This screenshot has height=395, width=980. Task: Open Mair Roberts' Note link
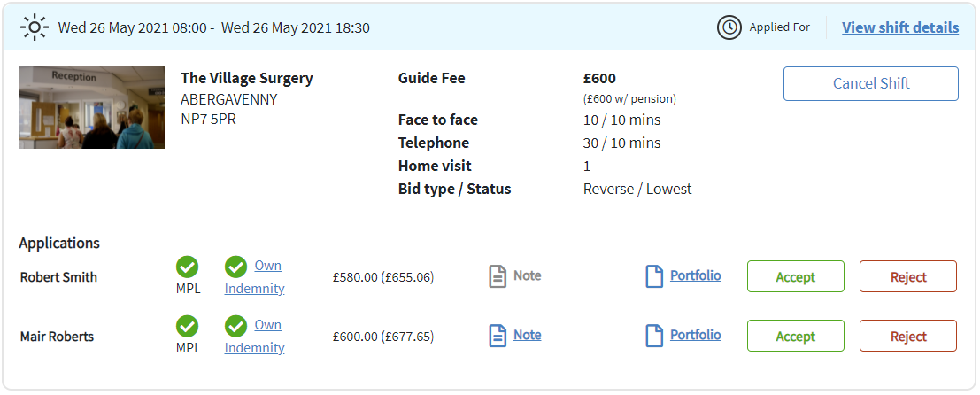point(528,335)
